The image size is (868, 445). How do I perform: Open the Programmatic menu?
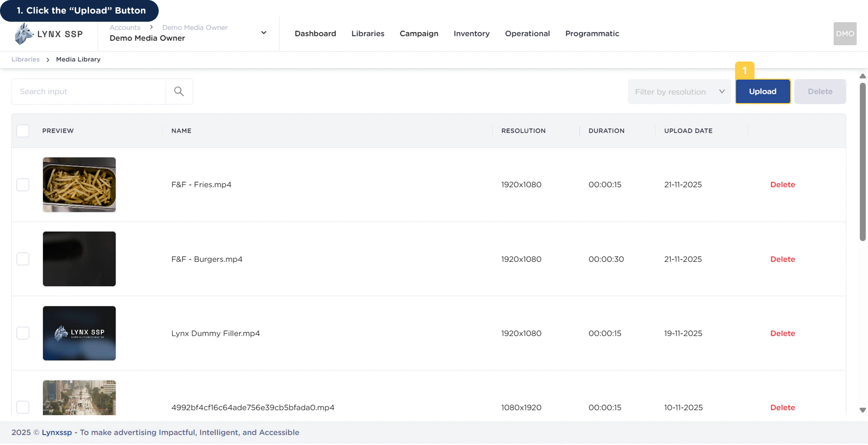592,33
